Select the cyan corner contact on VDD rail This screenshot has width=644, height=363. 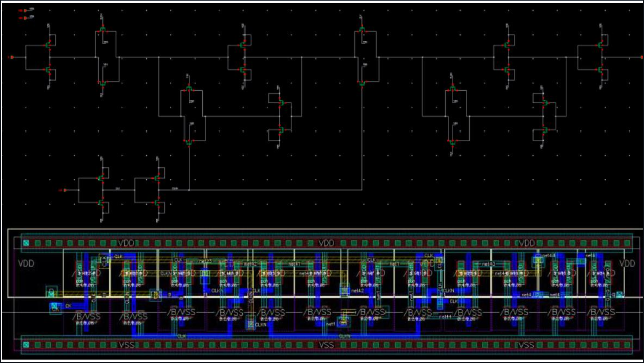click(x=26, y=243)
